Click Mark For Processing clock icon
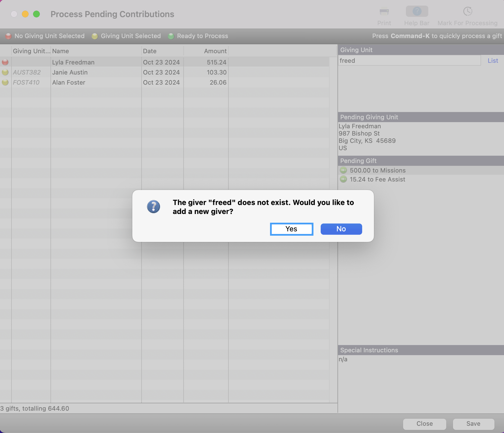This screenshot has width=504, height=433. click(467, 12)
